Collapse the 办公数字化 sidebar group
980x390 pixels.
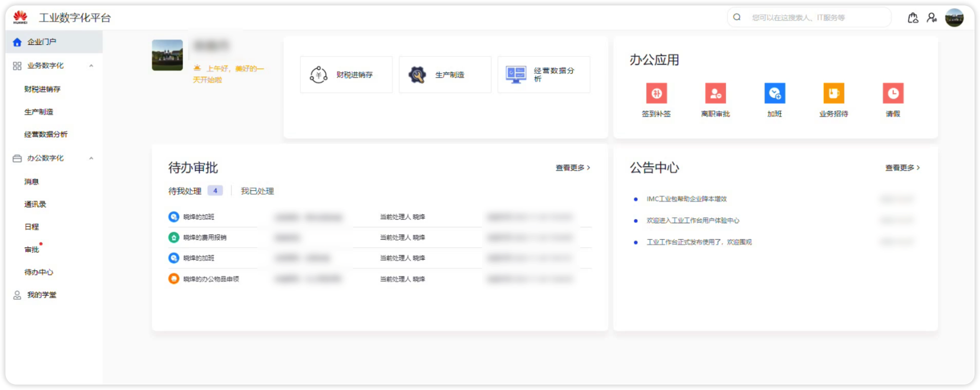(91, 158)
